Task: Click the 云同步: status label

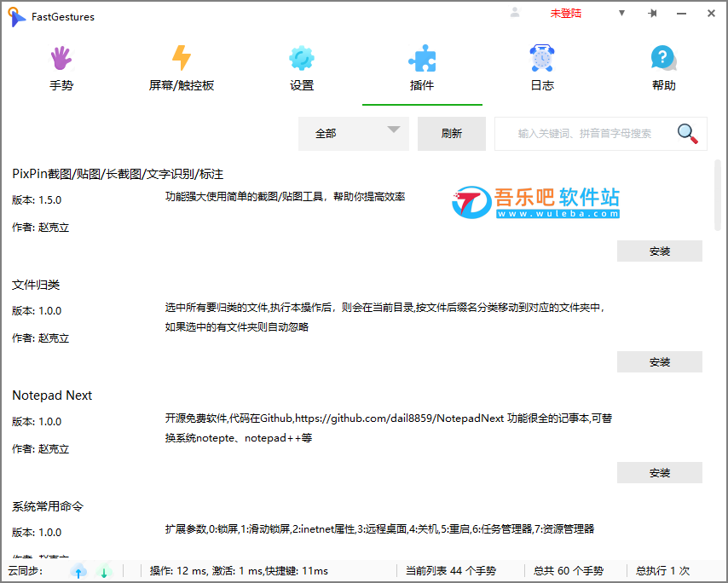Action: [x=25, y=571]
